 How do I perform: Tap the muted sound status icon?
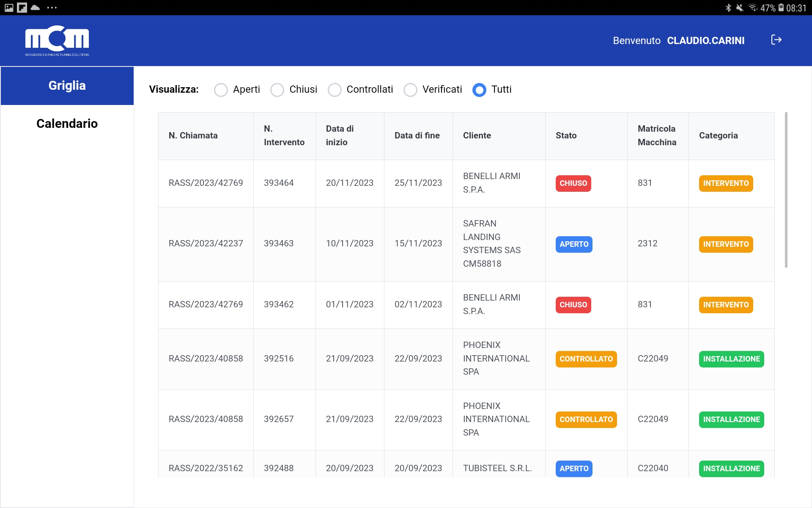(x=740, y=8)
